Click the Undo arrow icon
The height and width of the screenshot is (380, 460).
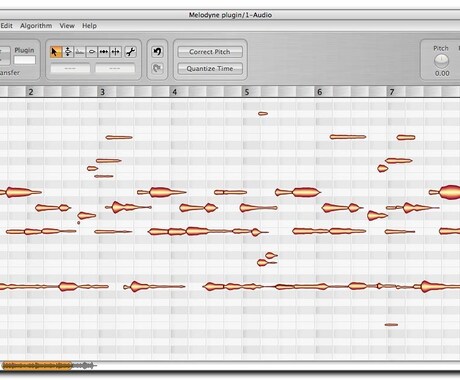coord(157,52)
